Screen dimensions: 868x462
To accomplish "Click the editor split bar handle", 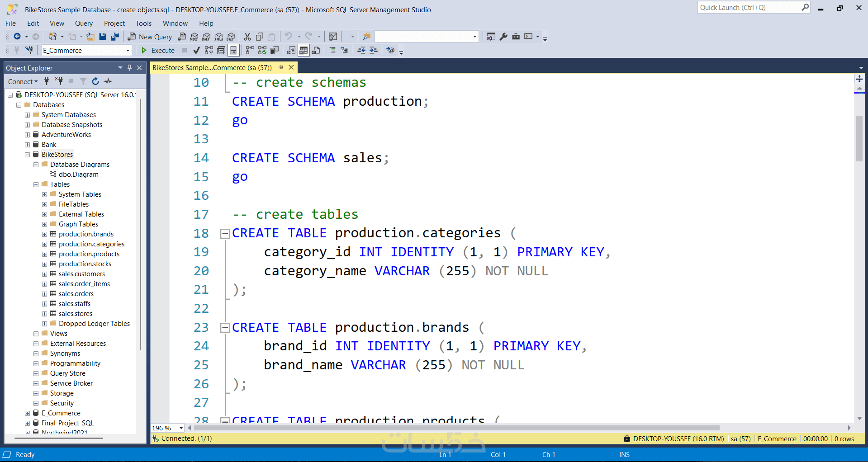I will (x=859, y=79).
